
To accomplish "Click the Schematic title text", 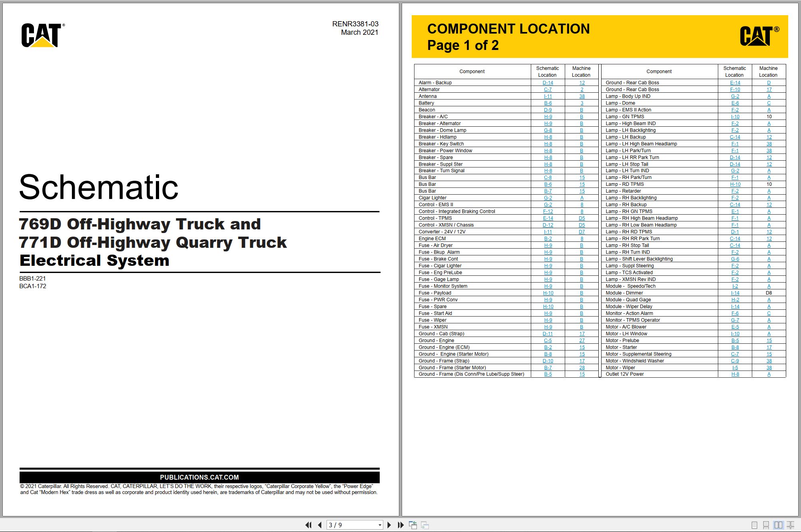I will [x=98, y=187].
